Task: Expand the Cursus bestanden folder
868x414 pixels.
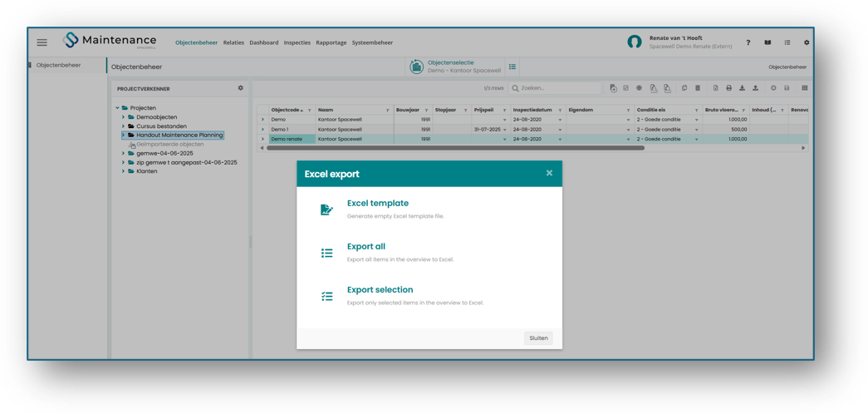Action: 124,126
